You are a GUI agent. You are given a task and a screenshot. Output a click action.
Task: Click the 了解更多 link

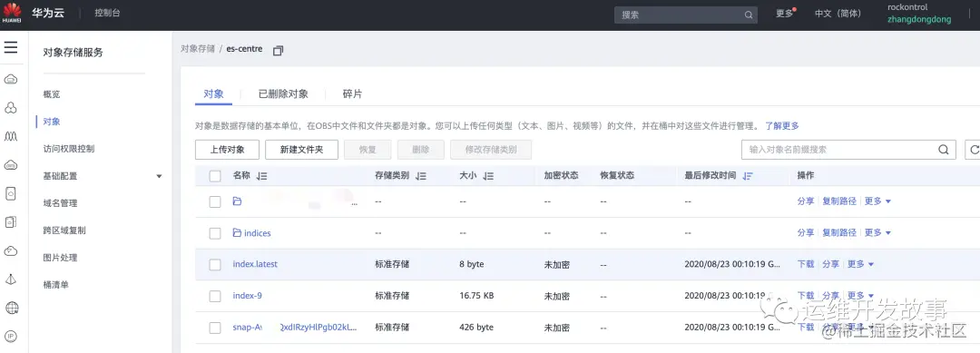coord(782,125)
